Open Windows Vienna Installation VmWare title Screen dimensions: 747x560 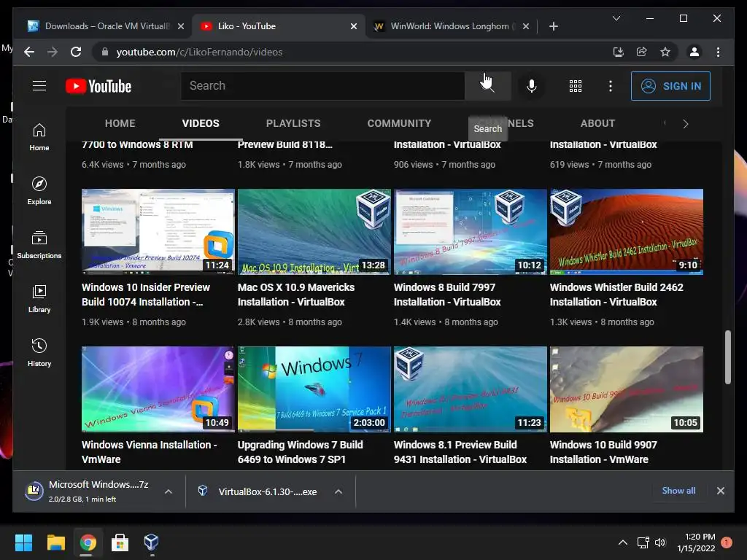149,451
